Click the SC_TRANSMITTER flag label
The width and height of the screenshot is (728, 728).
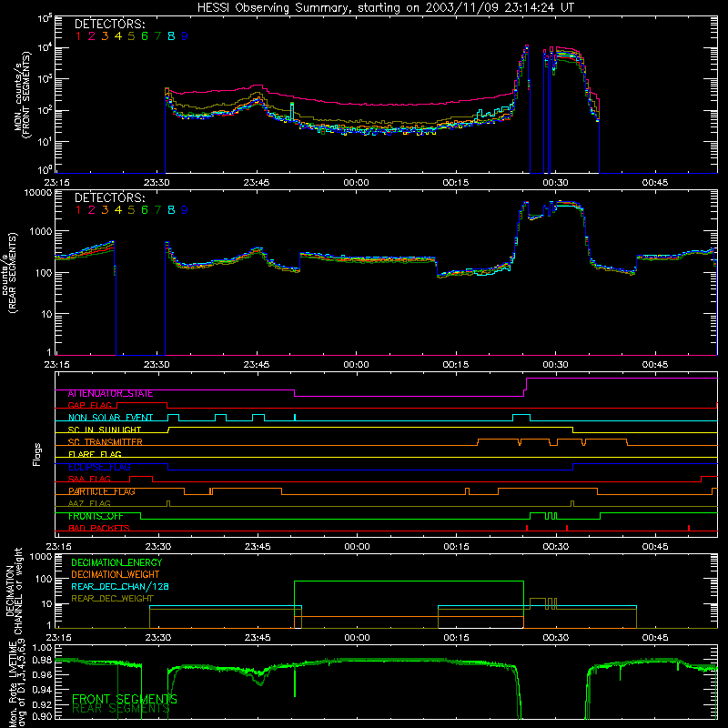click(x=106, y=442)
